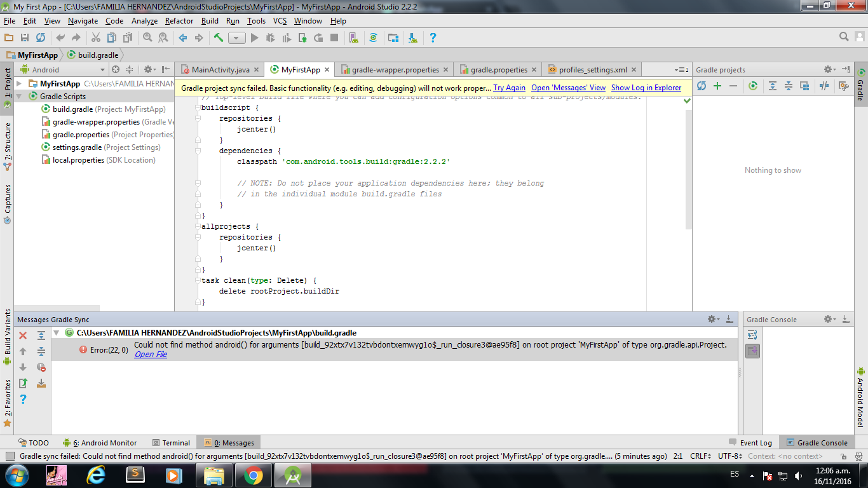Image resolution: width=868 pixels, height=488 pixels.
Task: Open Messages panel gear menu
Action: 714,320
